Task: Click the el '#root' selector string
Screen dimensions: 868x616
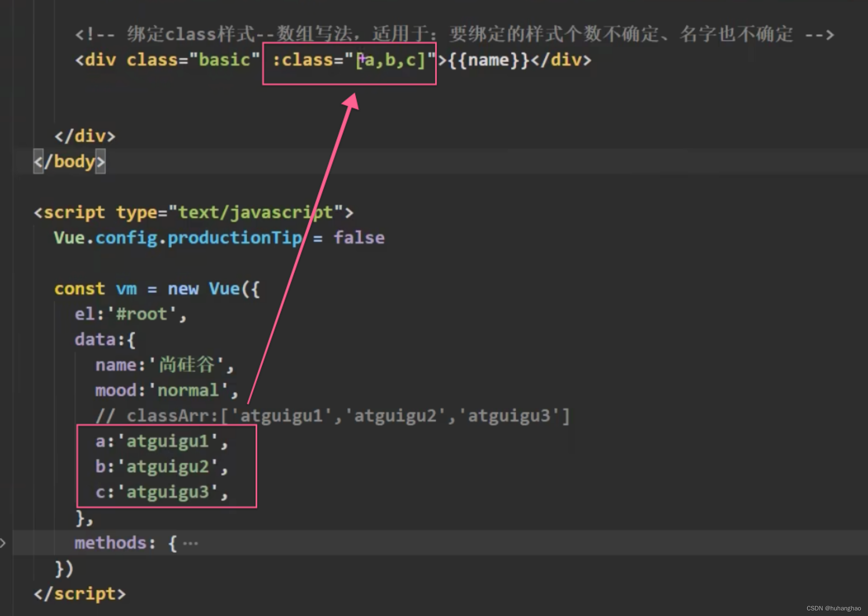Action: (x=142, y=314)
